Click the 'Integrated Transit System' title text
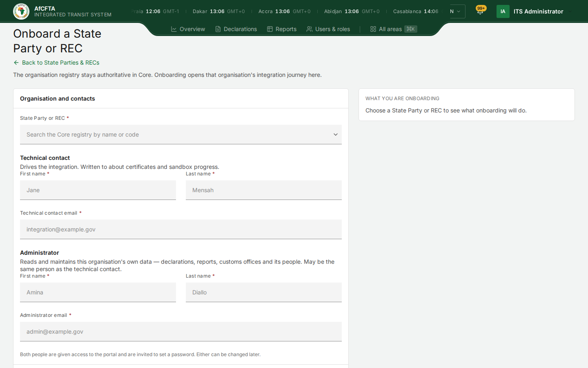This screenshot has width=588, height=368. point(73,15)
